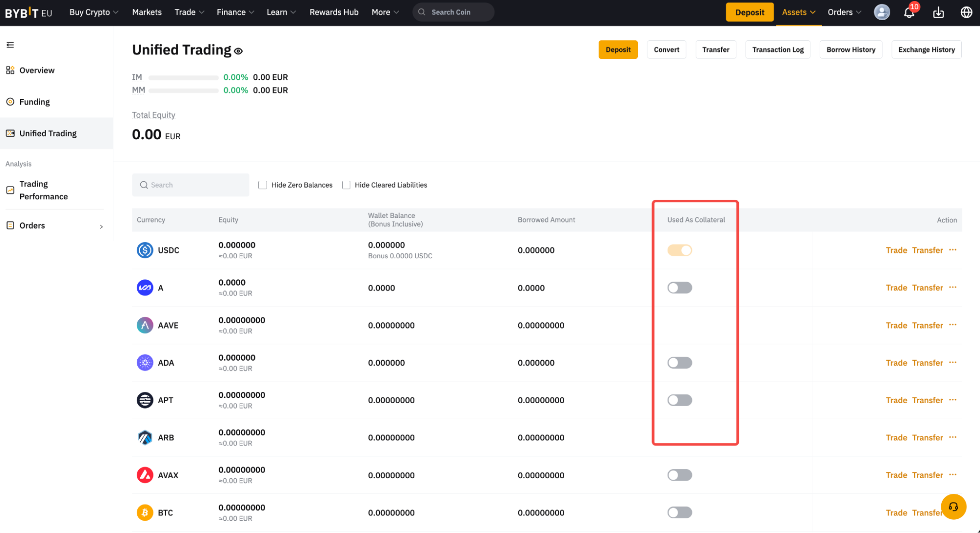Select Rewards Hub in the top menu

click(x=334, y=12)
